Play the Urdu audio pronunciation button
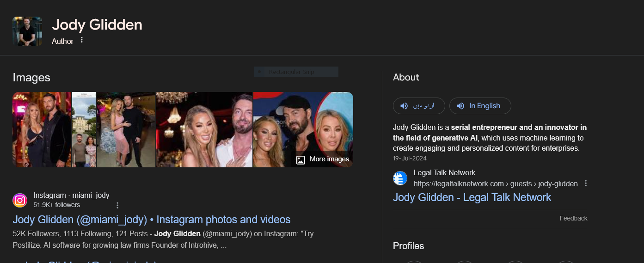 (419, 106)
